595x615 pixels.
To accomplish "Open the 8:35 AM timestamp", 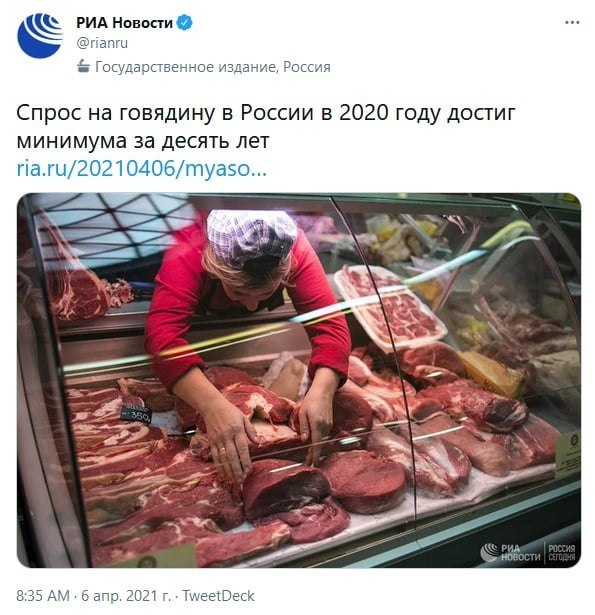I will pos(43,596).
